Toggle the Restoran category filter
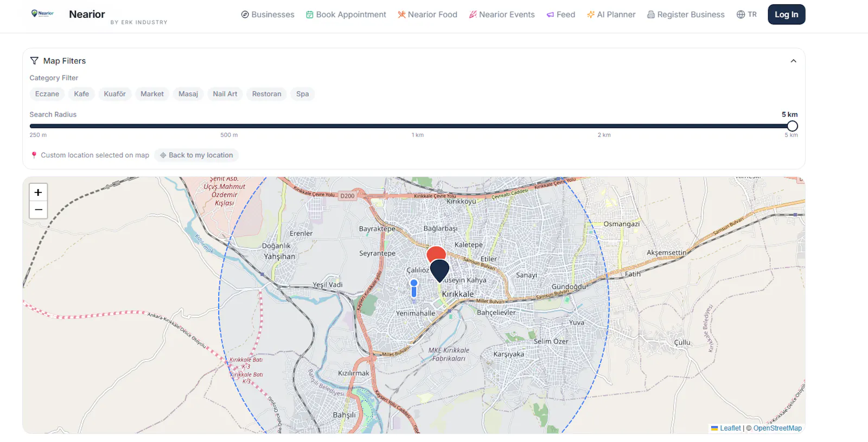This screenshot has width=868, height=442. 266,94
